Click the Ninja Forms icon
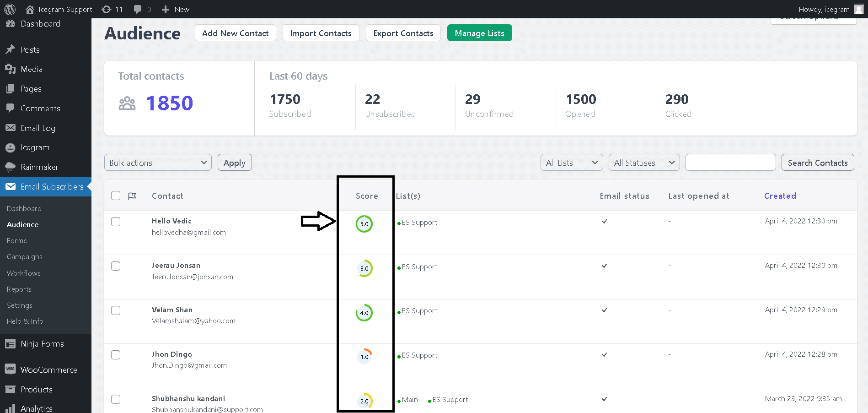The height and width of the screenshot is (413, 868). (x=10, y=343)
